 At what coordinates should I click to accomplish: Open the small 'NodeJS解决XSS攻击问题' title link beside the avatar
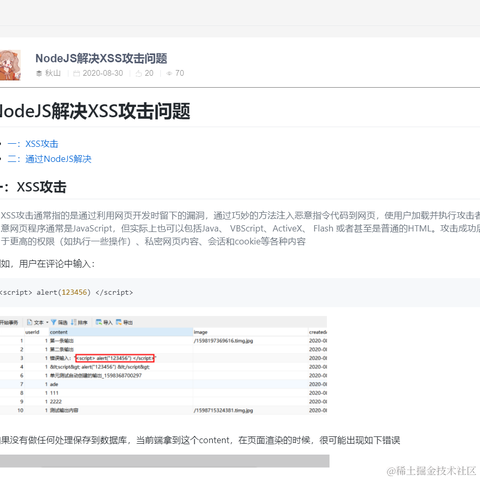101,58
